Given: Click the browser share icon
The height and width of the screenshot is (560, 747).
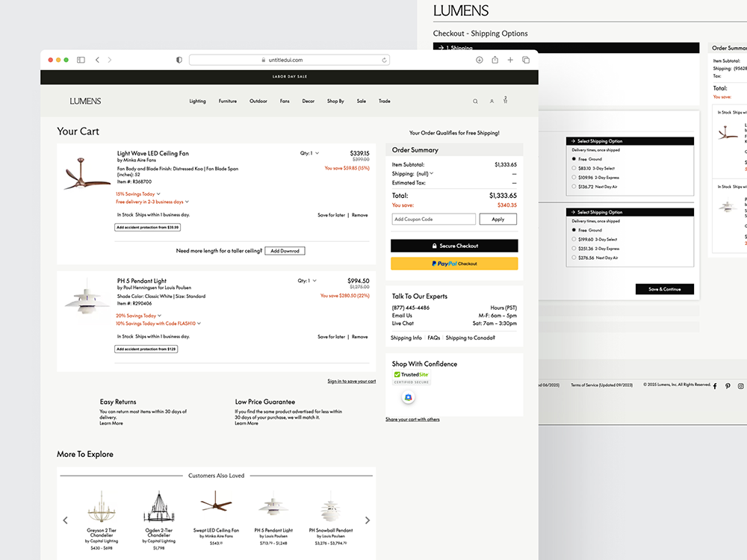Looking at the screenshot, I should 495,60.
